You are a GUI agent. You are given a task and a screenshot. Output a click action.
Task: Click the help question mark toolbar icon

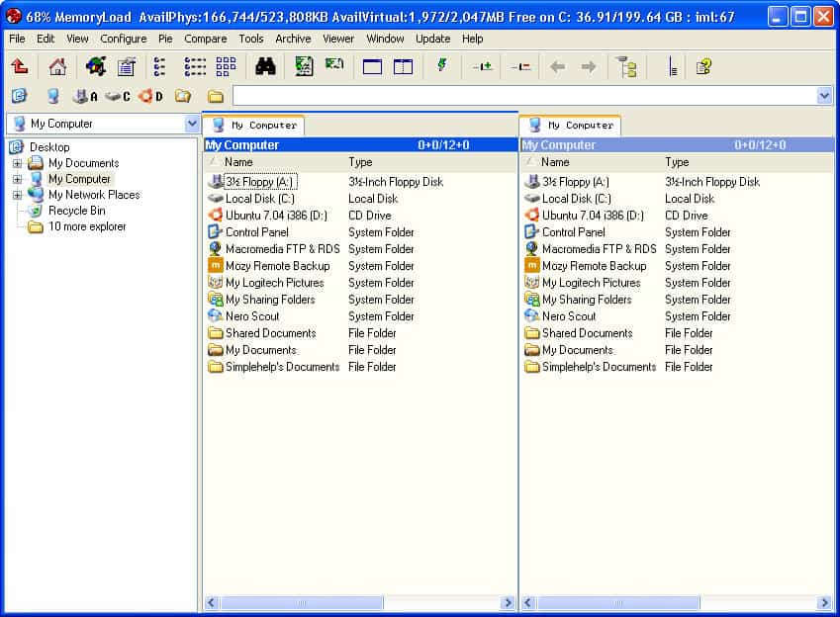(x=703, y=67)
